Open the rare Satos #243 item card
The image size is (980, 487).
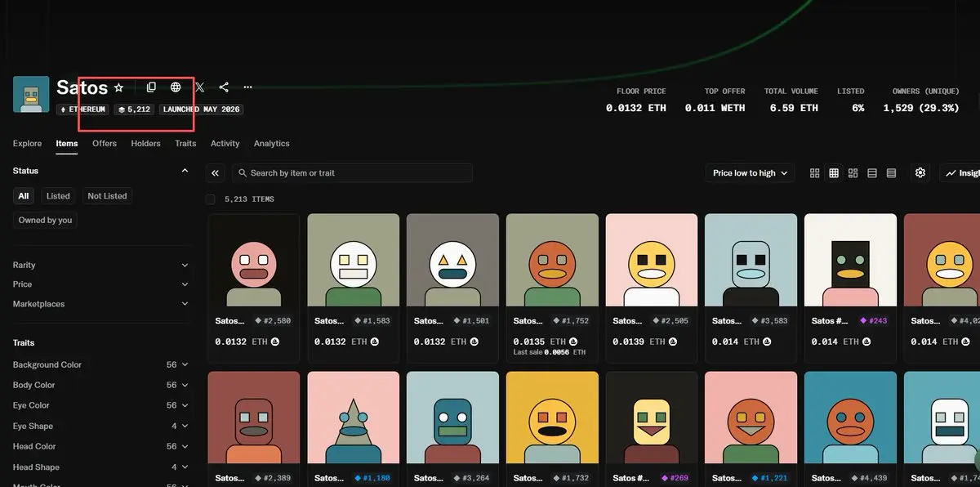(x=850, y=287)
